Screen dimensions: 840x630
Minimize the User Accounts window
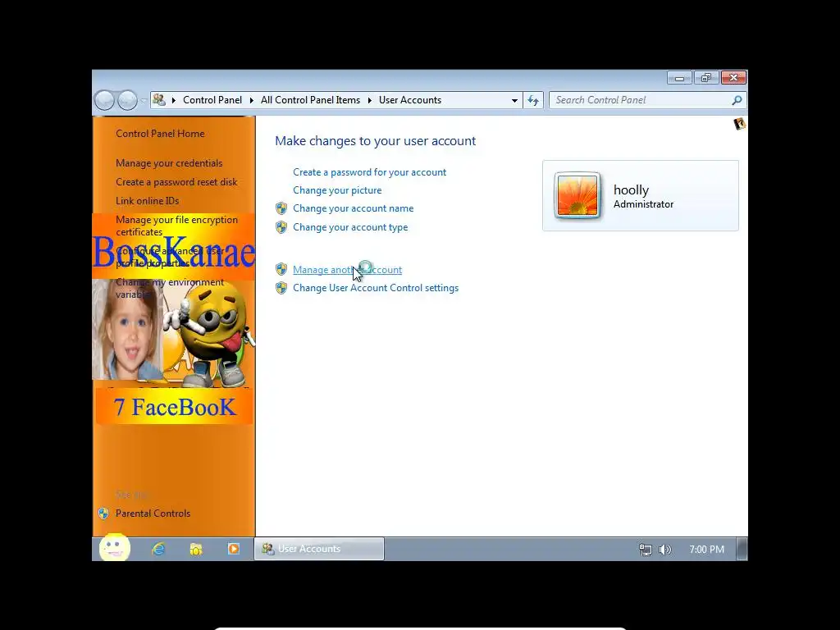(x=679, y=78)
